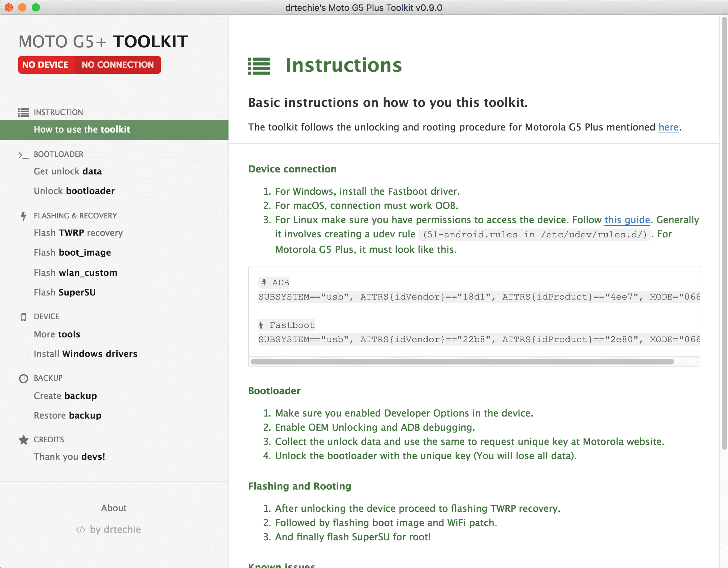The height and width of the screenshot is (568, 728).
Task: Click the large Instructions heading list icon
Action: (259, 66)
